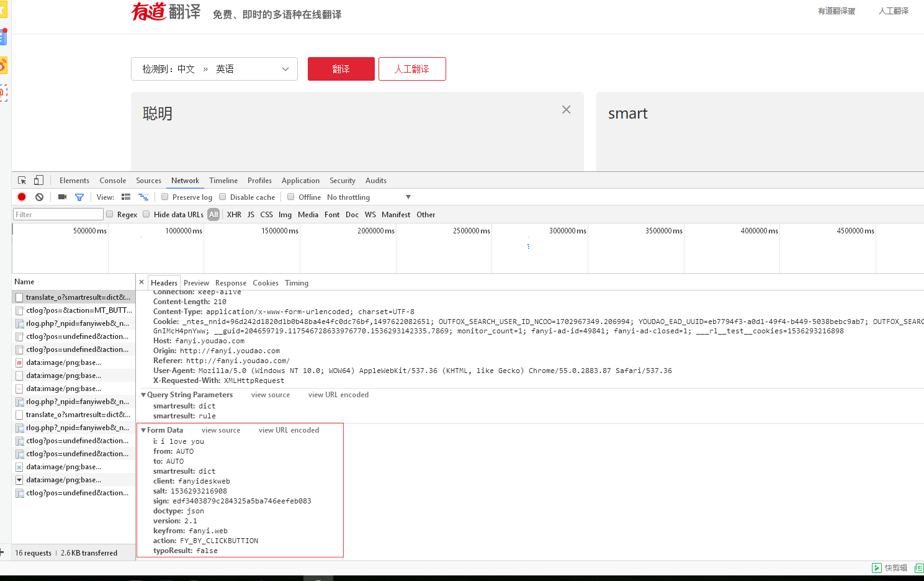Screen dimensions: 924x581
Task: Click the network Filter text field
Action: tap(58, 214)
